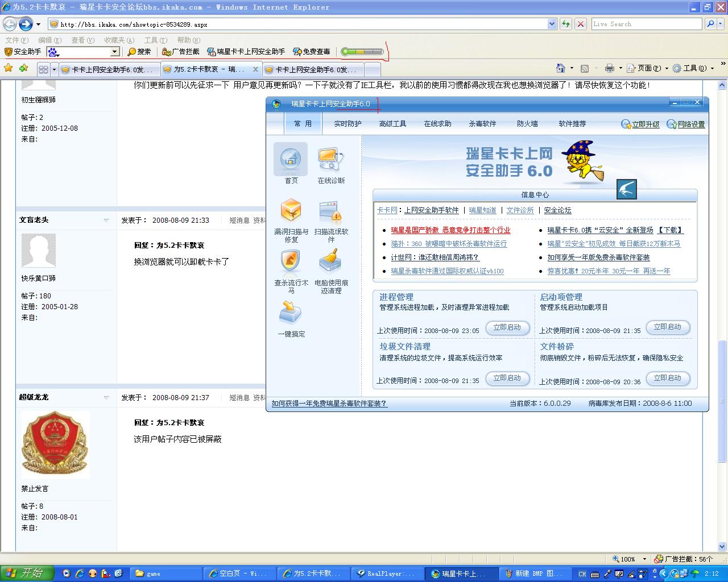Image resolution: width=728 pixels, height=582 pixels.
Task: Click the IE Forward arrow button
Action: pos(26,24)
